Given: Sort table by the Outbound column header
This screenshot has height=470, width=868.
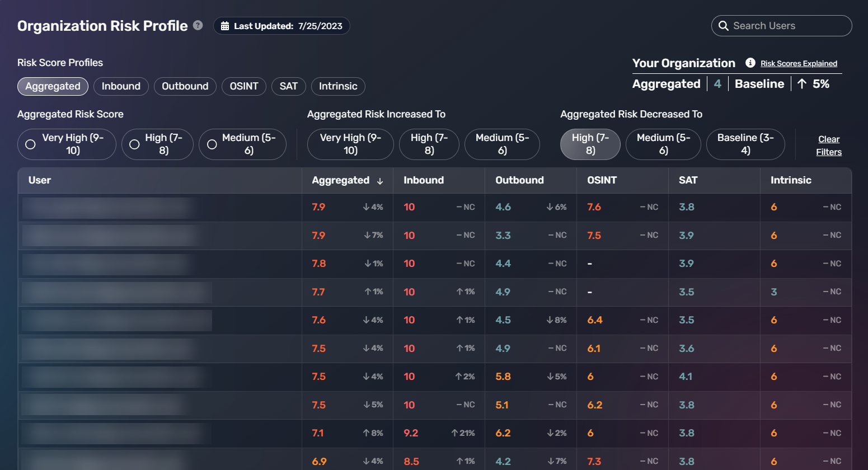Looking at the screenshot, I should [519, 180].
